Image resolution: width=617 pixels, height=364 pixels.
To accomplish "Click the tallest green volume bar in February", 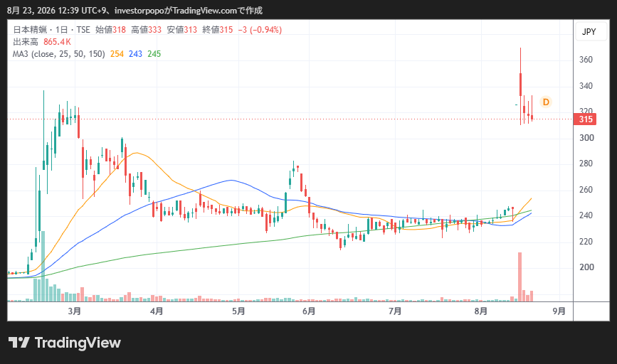I will (43, 266).
